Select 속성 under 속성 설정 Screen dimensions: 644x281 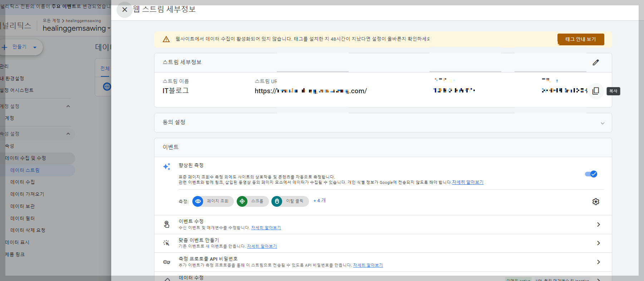coord(9,146)
